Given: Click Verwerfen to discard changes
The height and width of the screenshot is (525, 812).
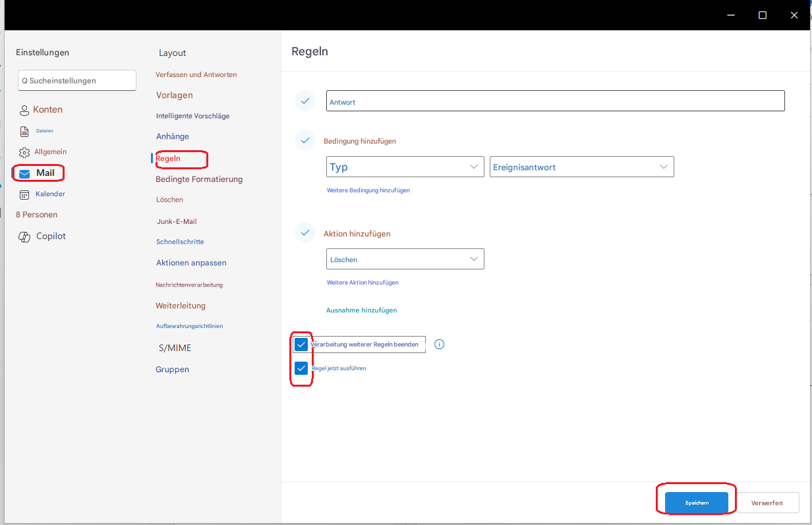Looking at the screenshot, I should (x=767, y=503).
